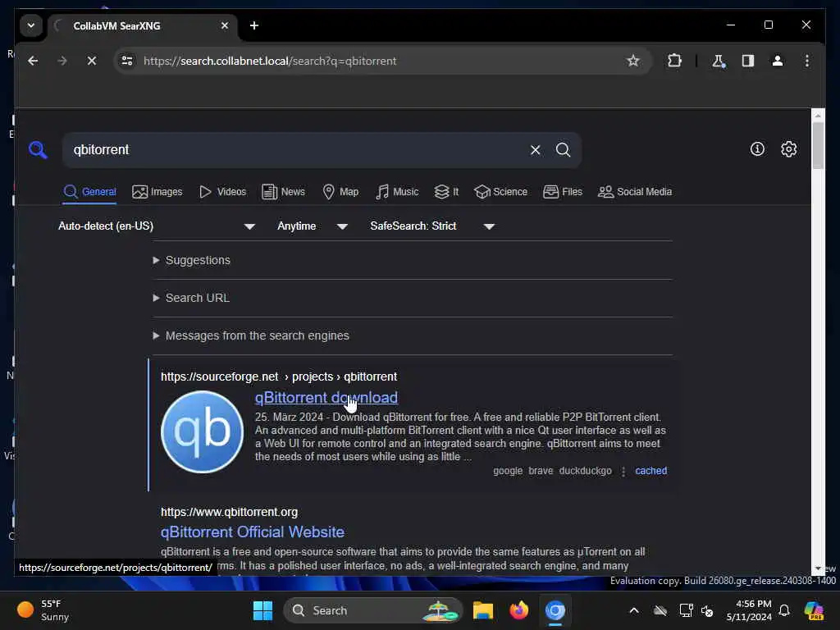The height and width of the screenshot is (630, 840).
Task: Switch to Music tab
Action: tap(397, 192)
